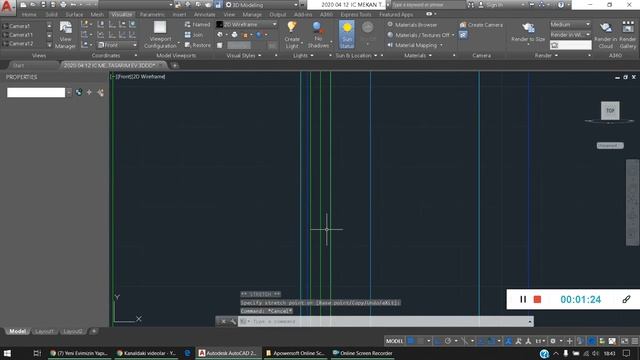
Task: Click the Start drawing tab
Action: 18,65
